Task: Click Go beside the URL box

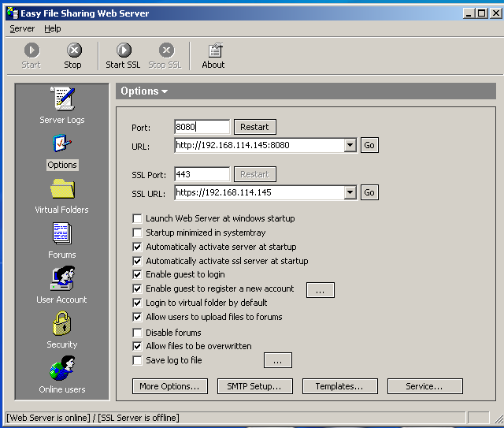Action: (x=369, y=145)
